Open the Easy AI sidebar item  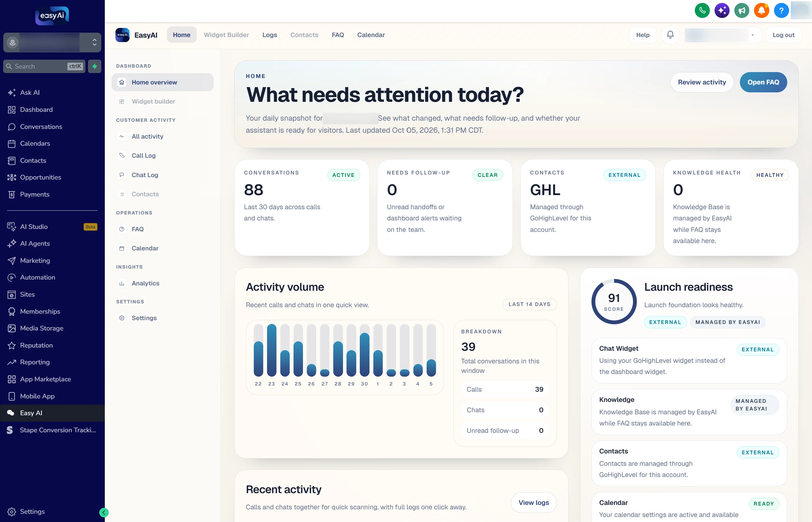[x=52, y=413]
